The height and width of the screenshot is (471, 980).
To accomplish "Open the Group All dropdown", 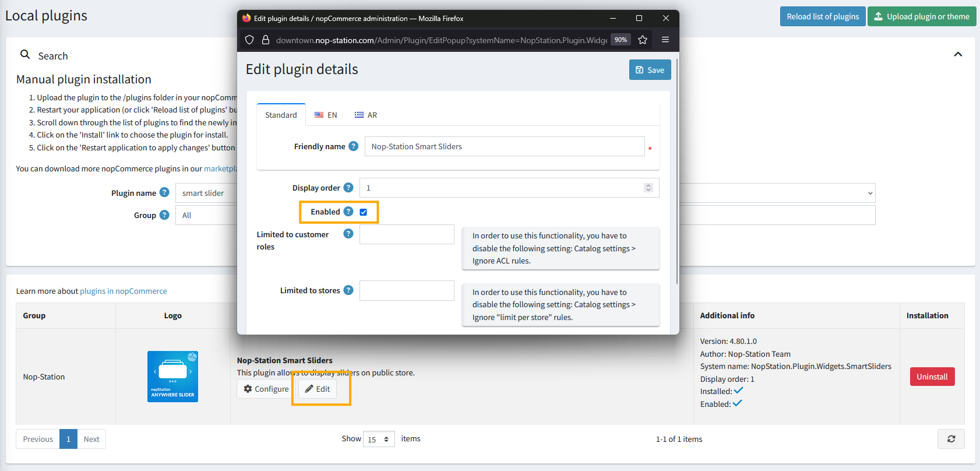I will point(207,215).
